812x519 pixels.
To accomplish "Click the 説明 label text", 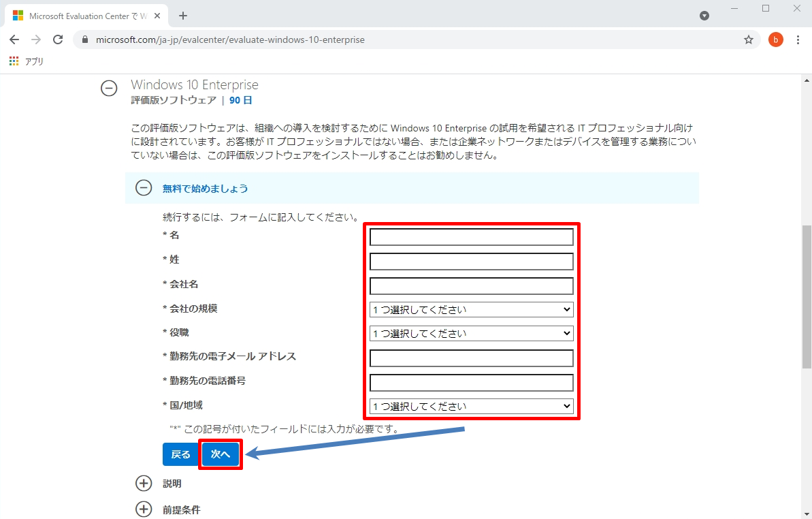I will click(172, 484).
